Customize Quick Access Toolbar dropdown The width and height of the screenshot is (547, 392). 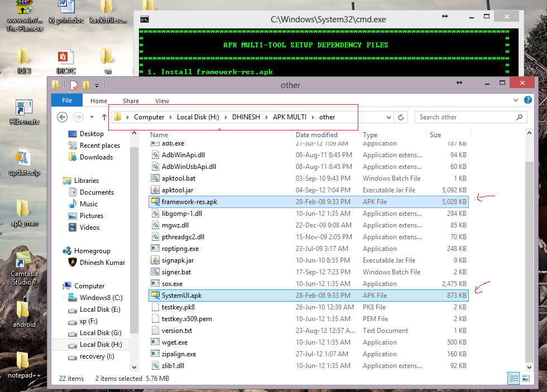(97, 85)
